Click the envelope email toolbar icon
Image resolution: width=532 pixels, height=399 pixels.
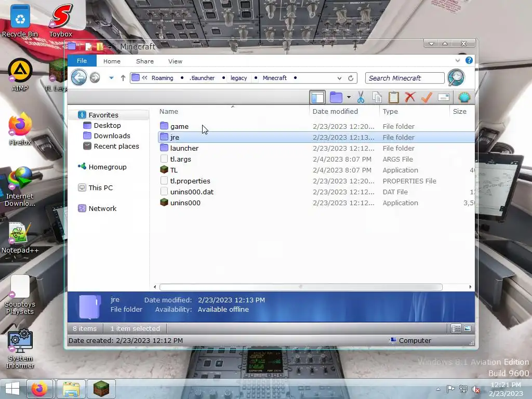click(444, 97)
